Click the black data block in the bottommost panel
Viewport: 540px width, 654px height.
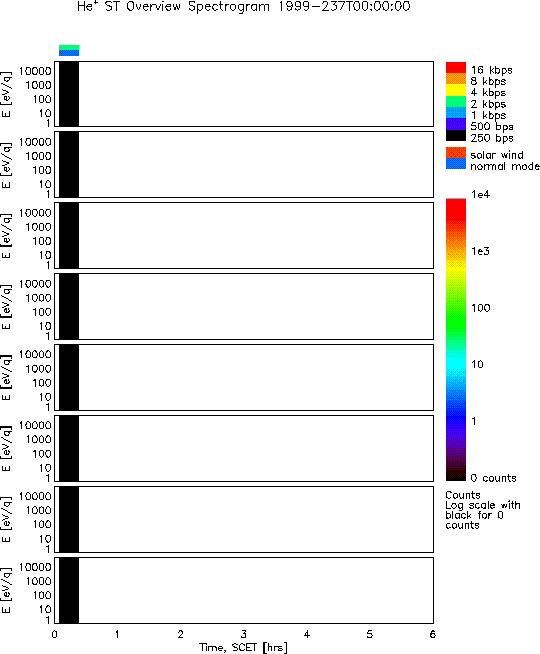69,590
